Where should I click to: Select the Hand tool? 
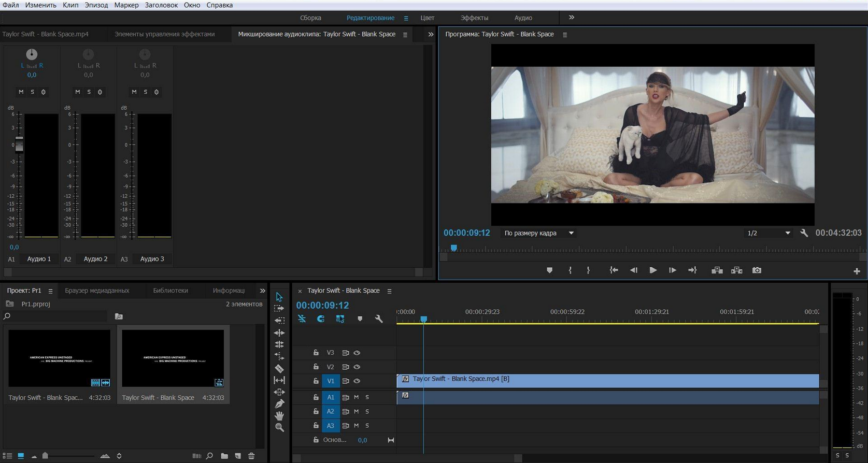pos(279,415)
